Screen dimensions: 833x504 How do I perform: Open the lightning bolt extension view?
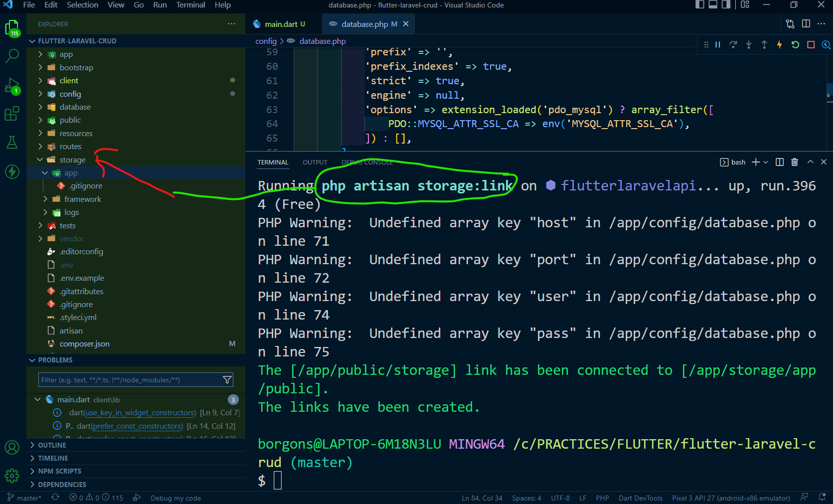tap(12, 171)
